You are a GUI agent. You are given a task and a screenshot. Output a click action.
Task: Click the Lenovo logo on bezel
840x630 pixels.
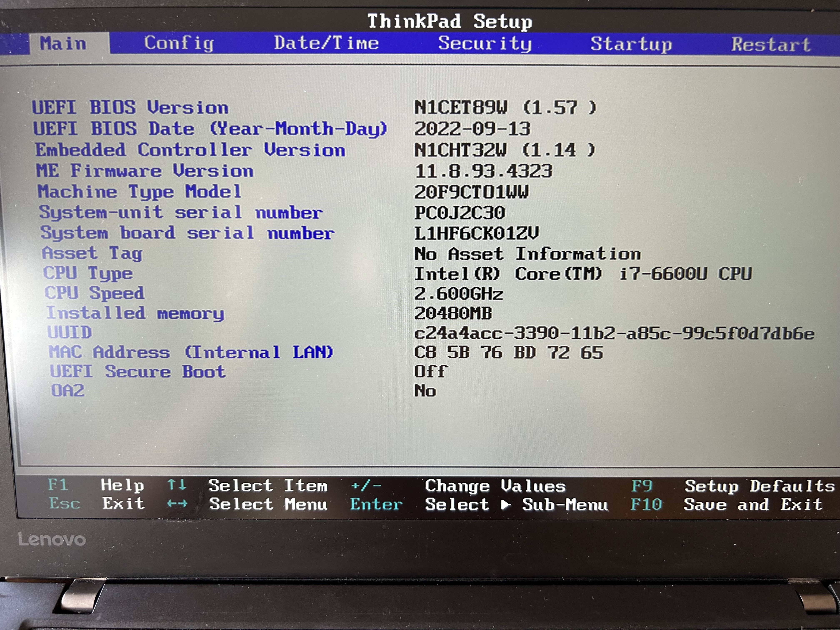point(52,540)
